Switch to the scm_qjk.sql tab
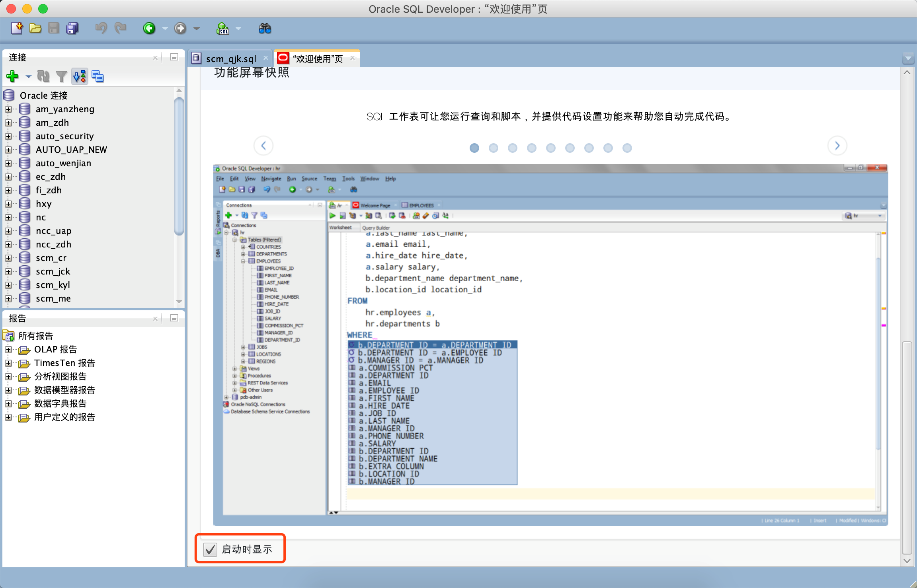The height and width of the screenshot is (588, 917). tap(231, 59)
